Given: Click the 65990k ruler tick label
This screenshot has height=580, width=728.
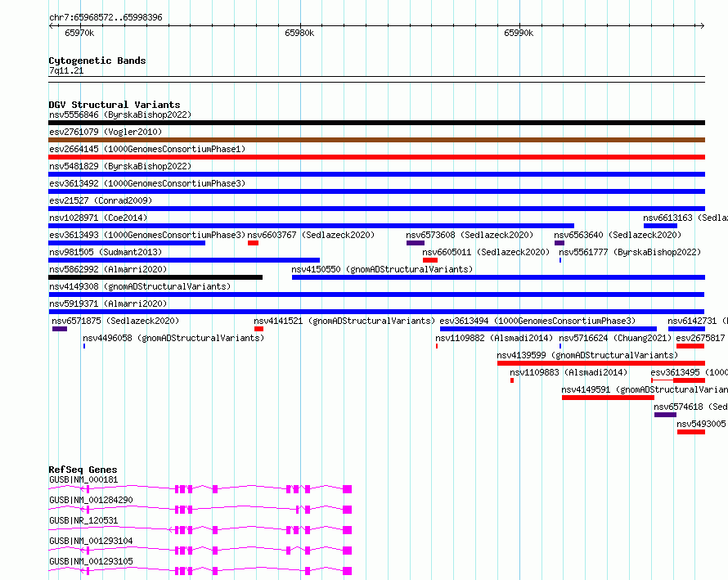Looking at the screenshot, I should point(519,33).
